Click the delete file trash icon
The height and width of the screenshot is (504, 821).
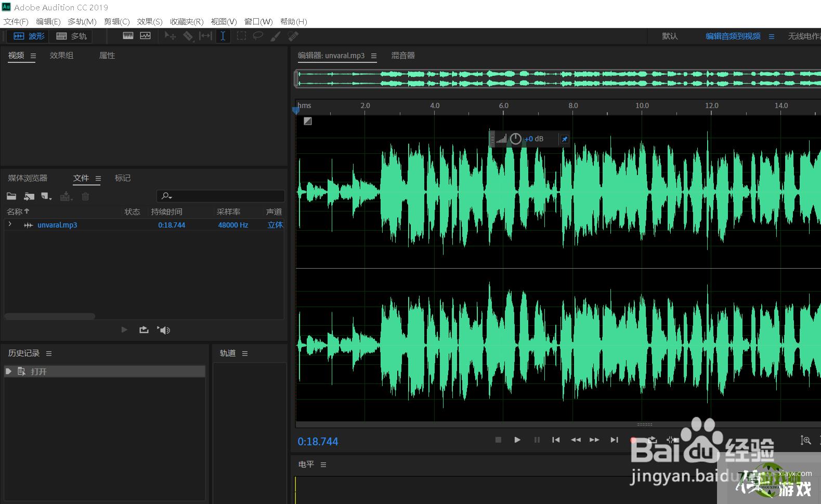[x=85, y=196]
